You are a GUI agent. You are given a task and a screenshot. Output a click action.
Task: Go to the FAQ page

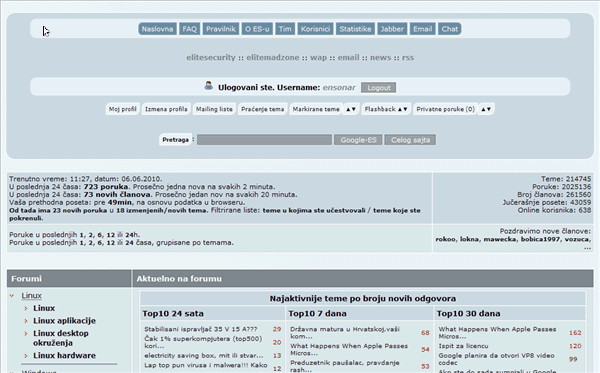189,29
